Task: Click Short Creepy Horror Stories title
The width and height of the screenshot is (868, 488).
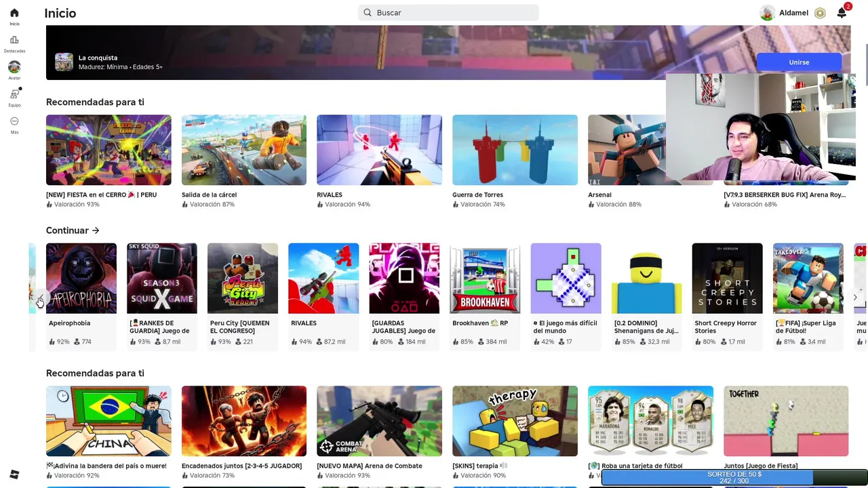Action: (x=726, y=327)
